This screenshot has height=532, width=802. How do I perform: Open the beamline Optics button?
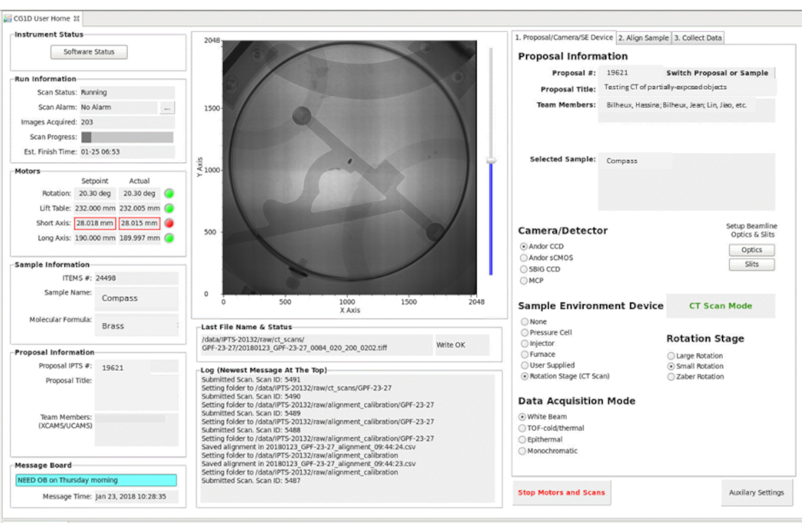(x=751, y=250)
